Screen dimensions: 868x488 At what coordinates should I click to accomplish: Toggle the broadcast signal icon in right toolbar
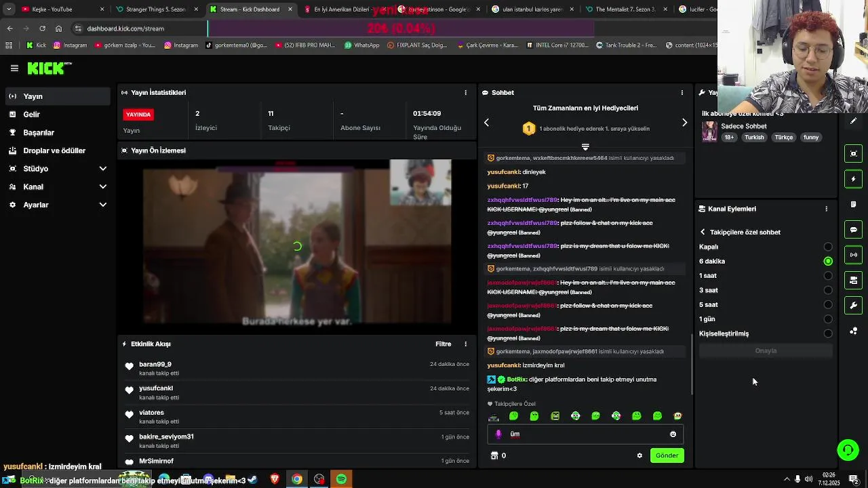[854, 255]
